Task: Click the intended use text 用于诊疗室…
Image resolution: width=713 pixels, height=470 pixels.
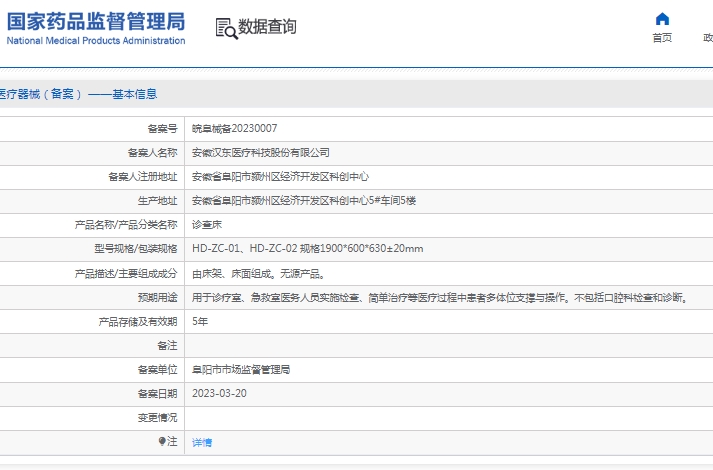Action: point(441,298)
